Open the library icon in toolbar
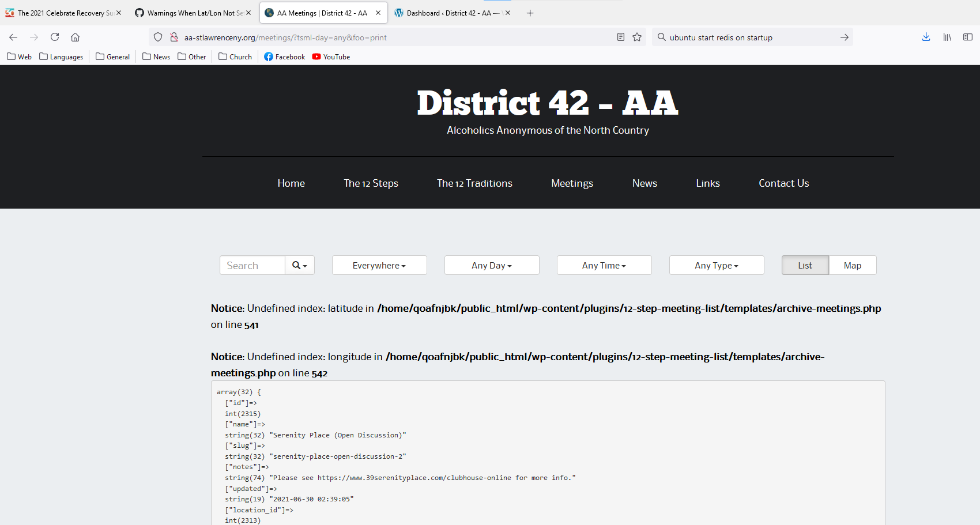 point(947,37)
